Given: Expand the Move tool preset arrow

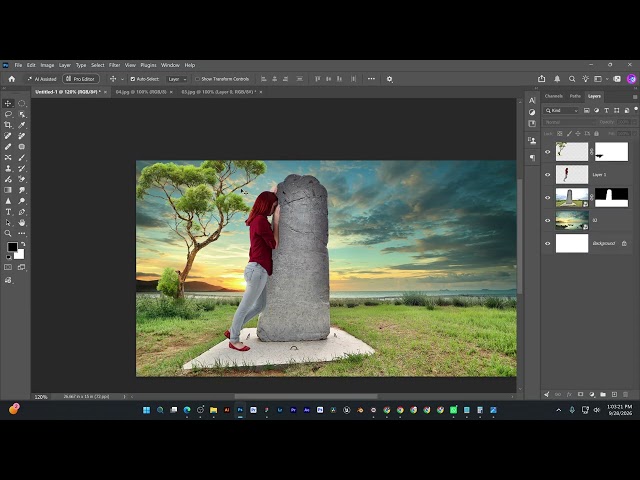Looking at the screenshot, I should (x=122, y=79).
